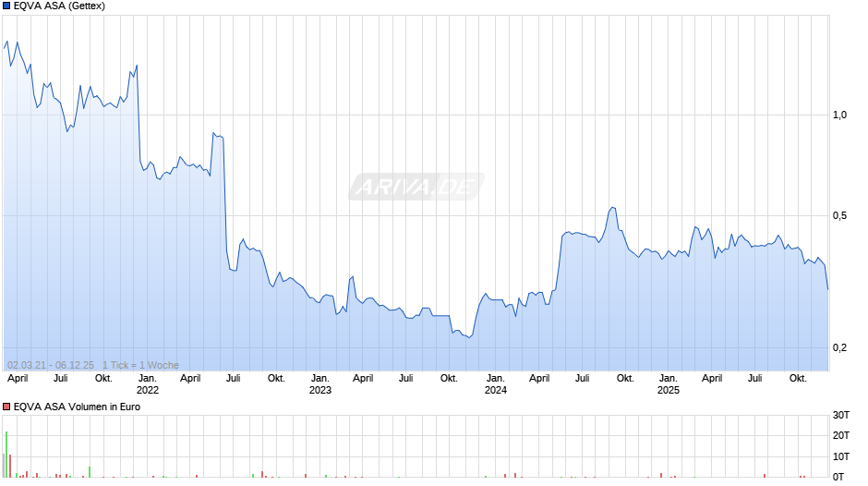Click the '0,2' price axis label
The width and height of the screenshot is (868, 486).
(839, 347)
